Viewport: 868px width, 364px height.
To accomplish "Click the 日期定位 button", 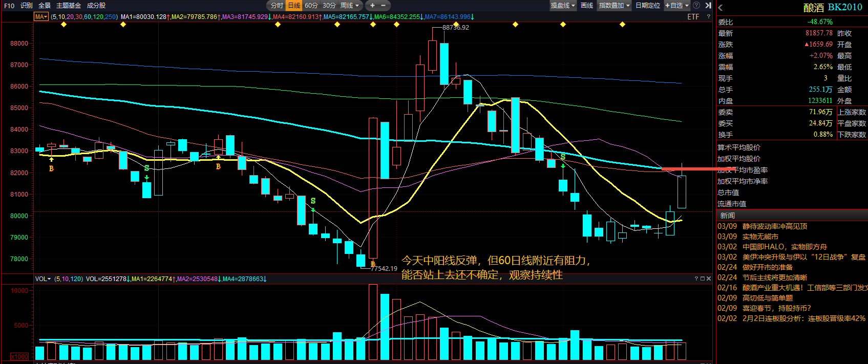I will (648, 6).
